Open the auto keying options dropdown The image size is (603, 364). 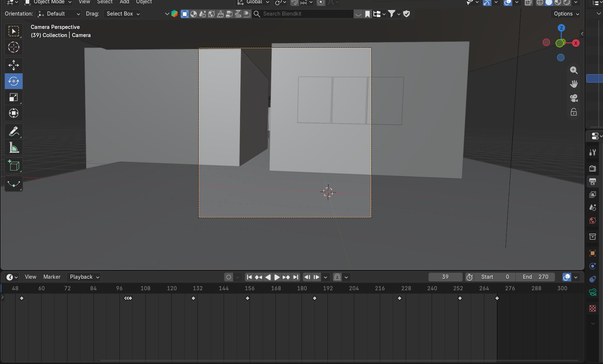(238, 277)
